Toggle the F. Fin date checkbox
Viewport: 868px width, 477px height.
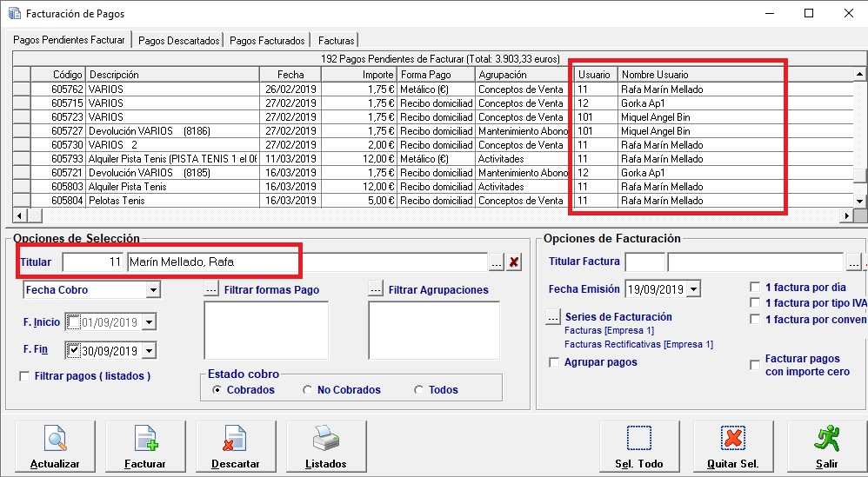point(74,350)
